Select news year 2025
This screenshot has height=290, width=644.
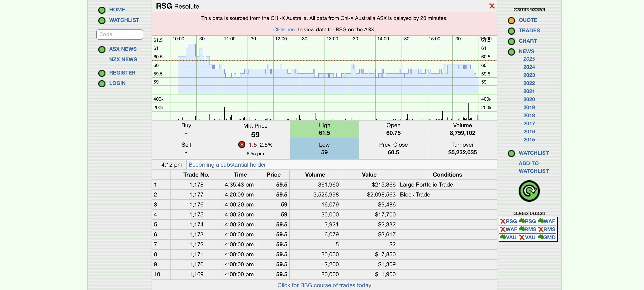529,59
